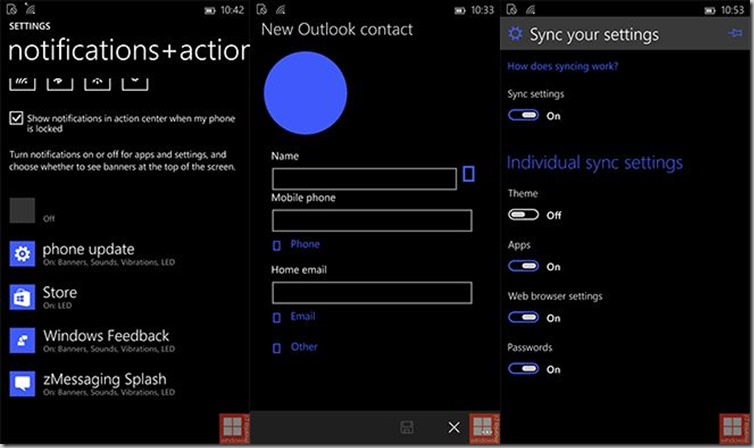Pin Sync your settings to Start
The width and height of the screenshot is (754, 448).
734,33
